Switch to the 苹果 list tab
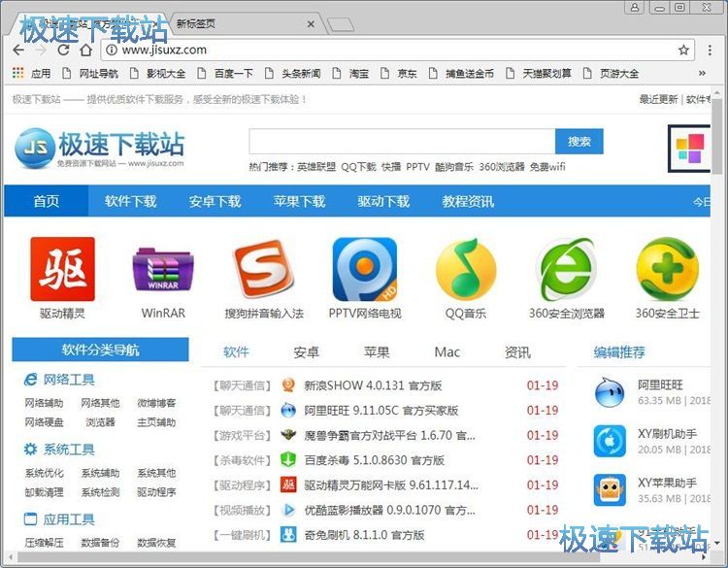Image resolution: width=728 pixels, height=568 pixels. tap(377, 352)
